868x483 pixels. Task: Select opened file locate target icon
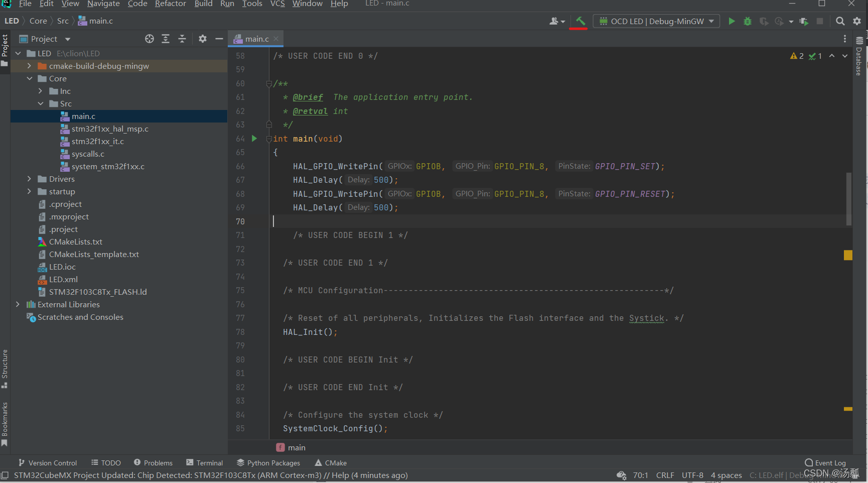150,39
